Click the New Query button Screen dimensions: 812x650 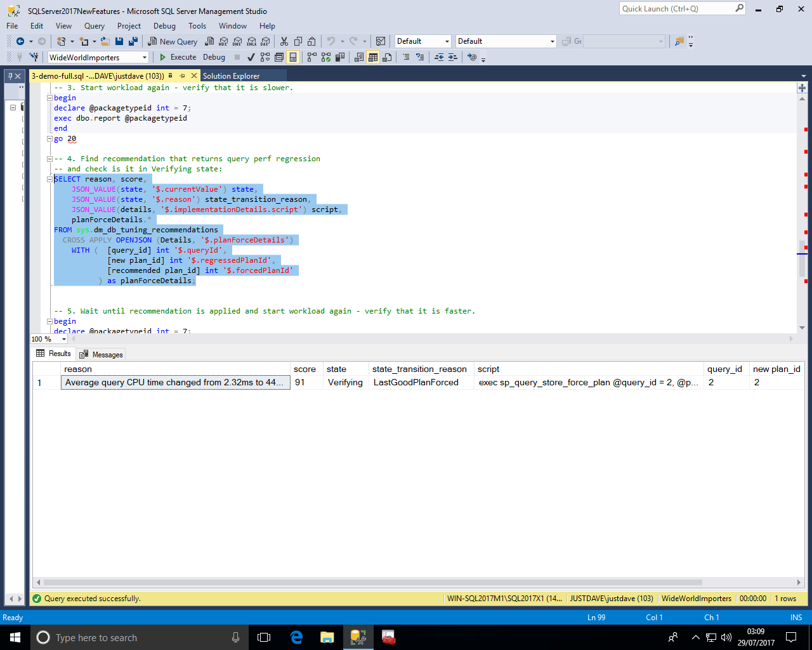point(173,41)
